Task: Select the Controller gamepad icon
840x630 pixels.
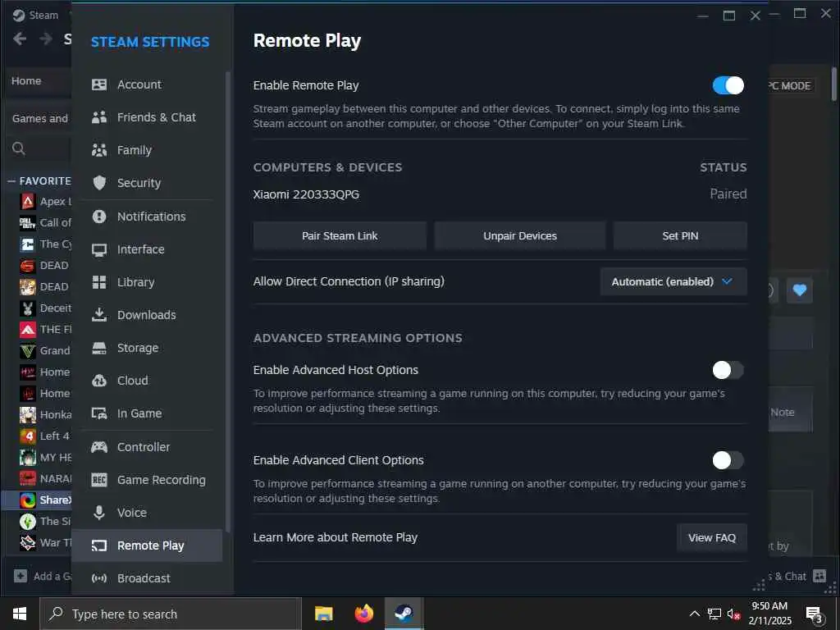Action: tap(99, 447)
